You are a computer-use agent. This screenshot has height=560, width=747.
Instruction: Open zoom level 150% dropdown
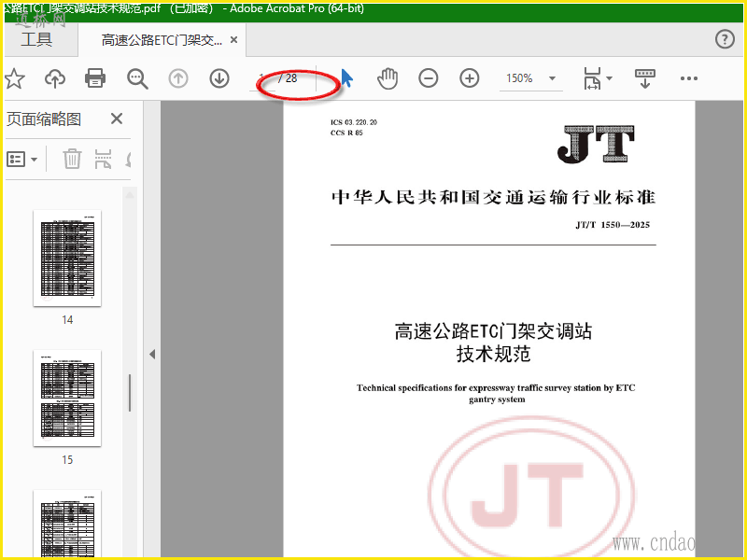point(530,78)
